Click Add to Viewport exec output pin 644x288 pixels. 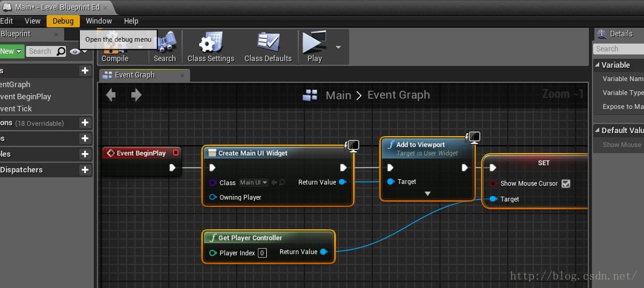(x=464, y=168)
